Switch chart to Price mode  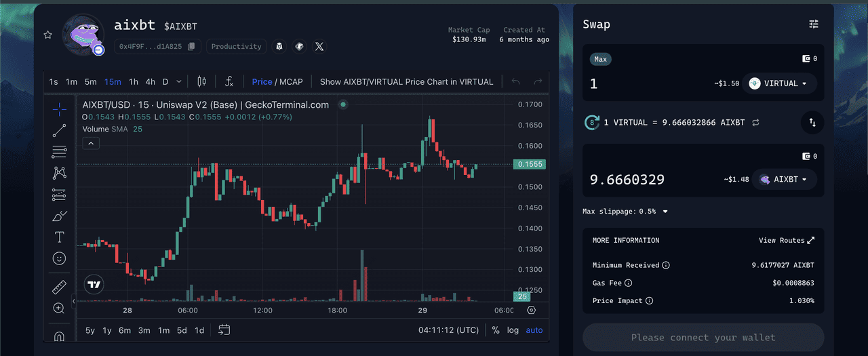tap(262, 81)
